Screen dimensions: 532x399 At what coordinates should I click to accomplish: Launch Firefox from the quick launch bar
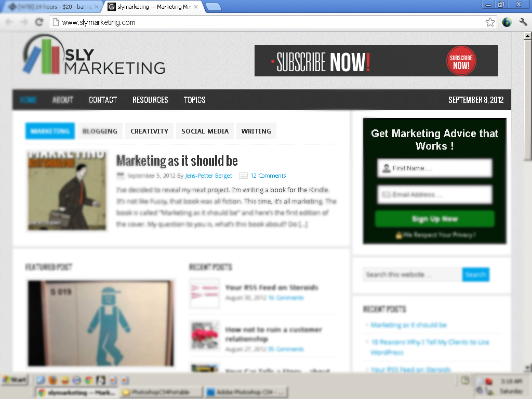coord(52,380)
